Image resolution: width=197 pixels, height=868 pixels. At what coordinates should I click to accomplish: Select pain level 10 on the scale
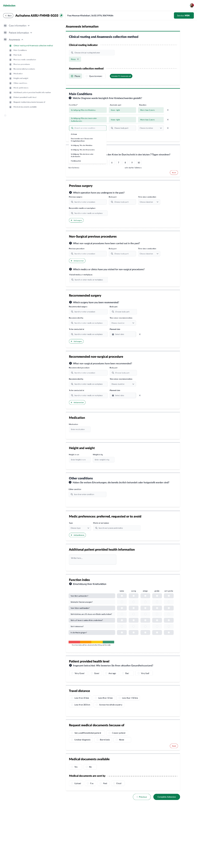[x=139, y=162]
